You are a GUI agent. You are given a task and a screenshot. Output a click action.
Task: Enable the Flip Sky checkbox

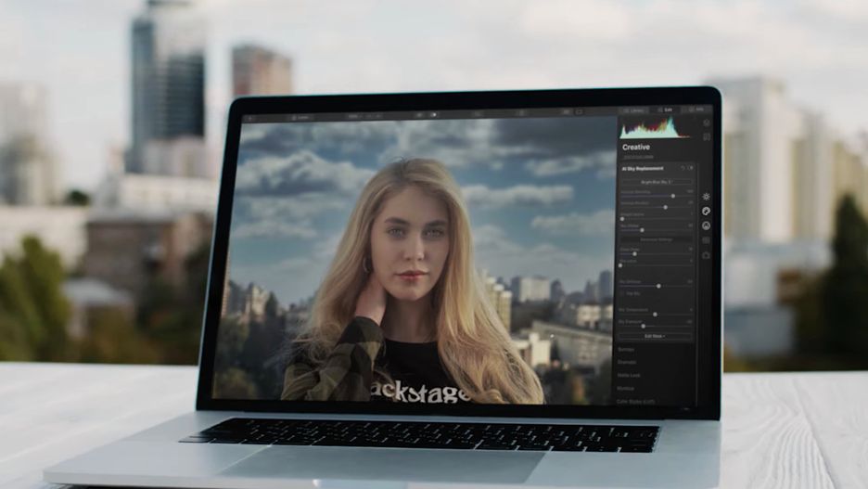click(623, 293)
